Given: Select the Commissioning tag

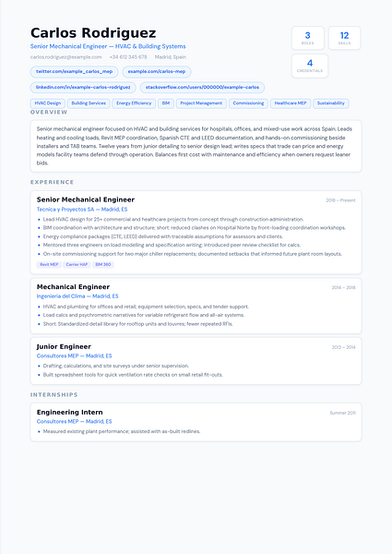Looking at the screenshot, I should (x=248, y=103).
